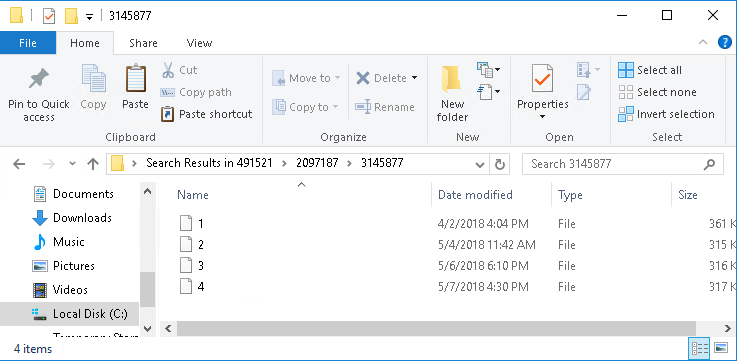Click the quick access New folder icon in title bar

[x=71, y=16]
